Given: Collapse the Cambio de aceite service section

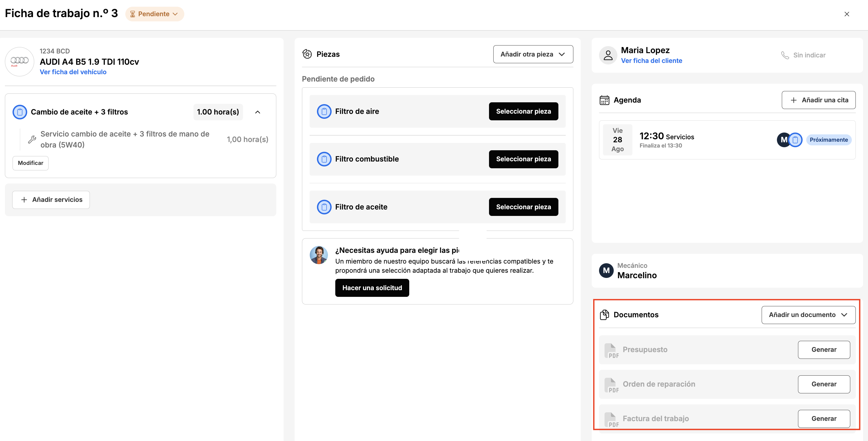Looking at the screenshot, I should click(257, 112).
